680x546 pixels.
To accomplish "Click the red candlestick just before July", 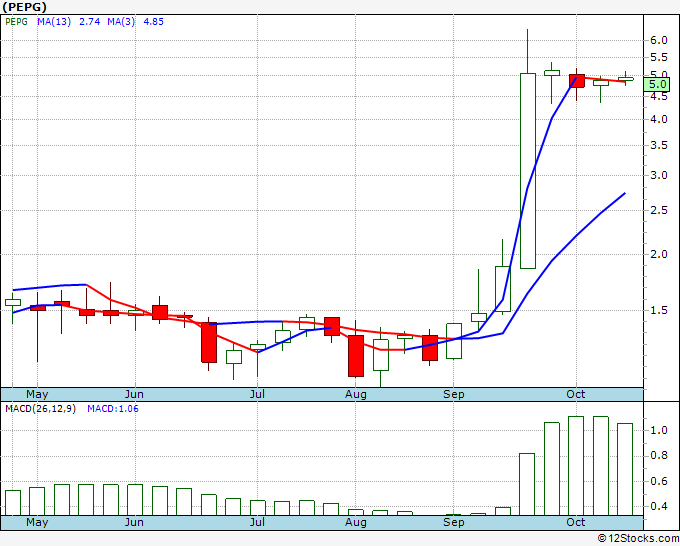I will tap(208, 342).
